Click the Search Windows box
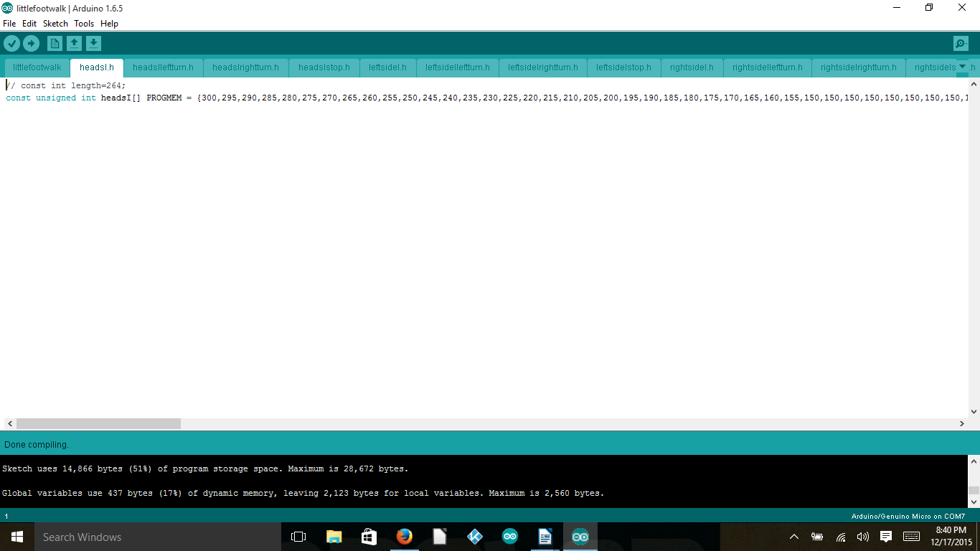 157,537
